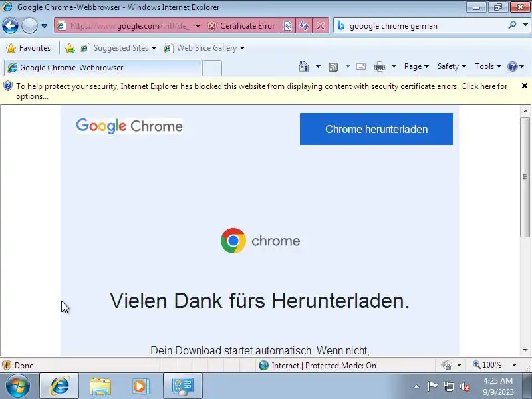
Task: Open the Safety menu
Action: tap(452, 66)
